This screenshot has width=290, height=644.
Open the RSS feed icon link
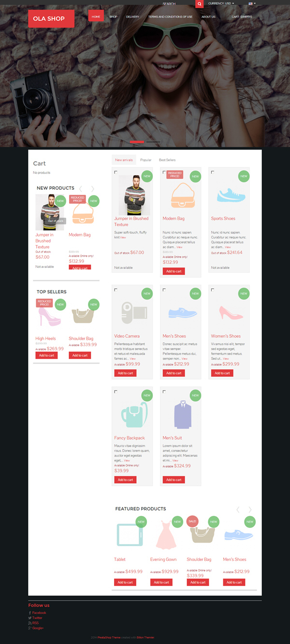pyautogui.click(x=30, y=623)
